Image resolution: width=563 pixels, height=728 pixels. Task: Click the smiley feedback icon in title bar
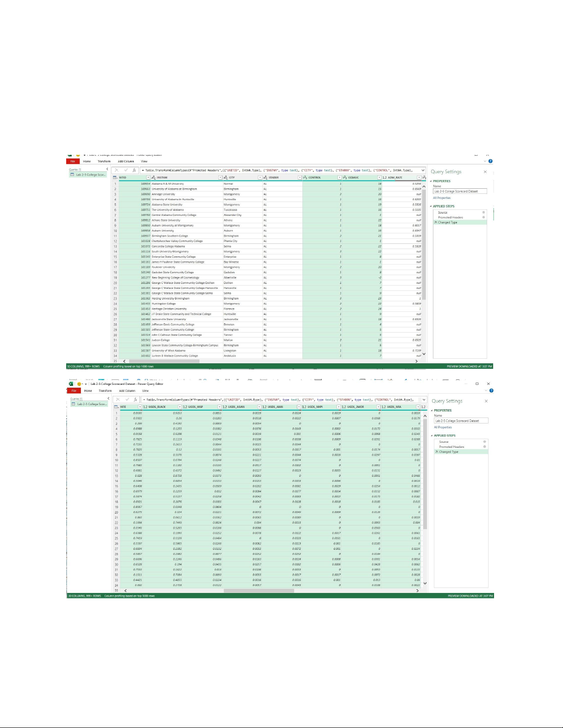79,384
